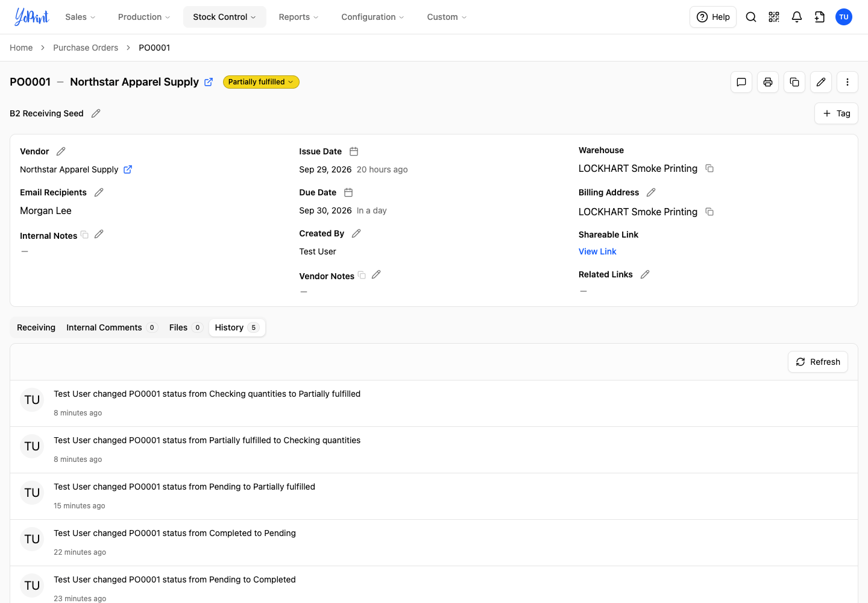Copy the Vendor Notes
Viewport: 868px width, 603px height.
point(362,275)
